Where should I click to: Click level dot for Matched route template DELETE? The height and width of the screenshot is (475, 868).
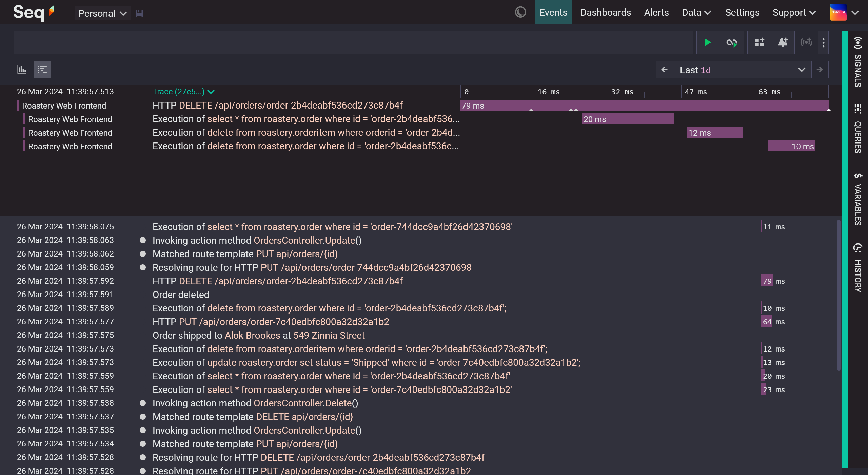[143, 417]
